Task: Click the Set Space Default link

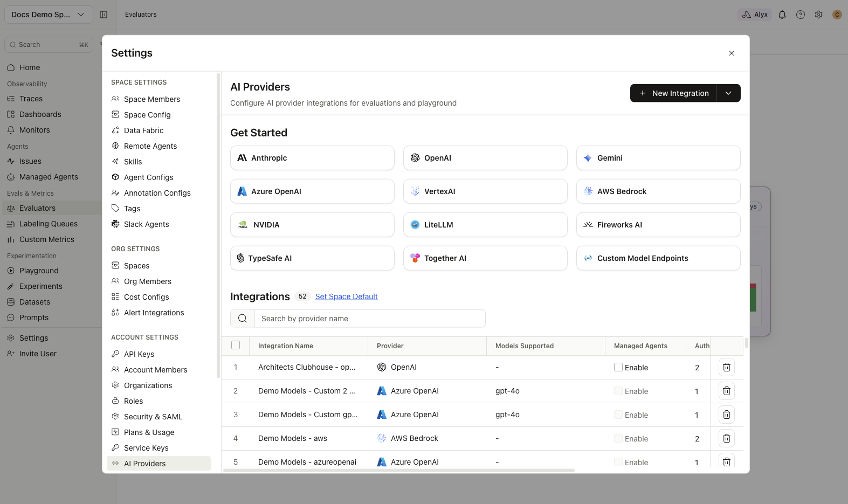Action: (x=346, y=296)
